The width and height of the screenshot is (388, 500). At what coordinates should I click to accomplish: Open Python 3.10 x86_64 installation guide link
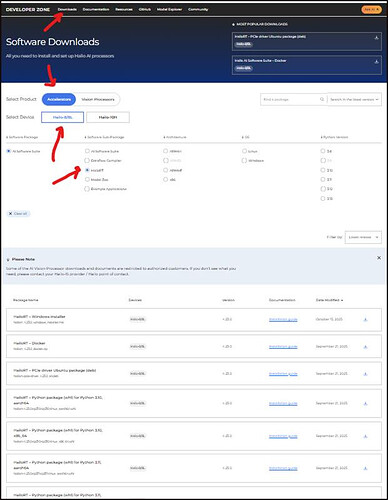[x=283, y=436]
